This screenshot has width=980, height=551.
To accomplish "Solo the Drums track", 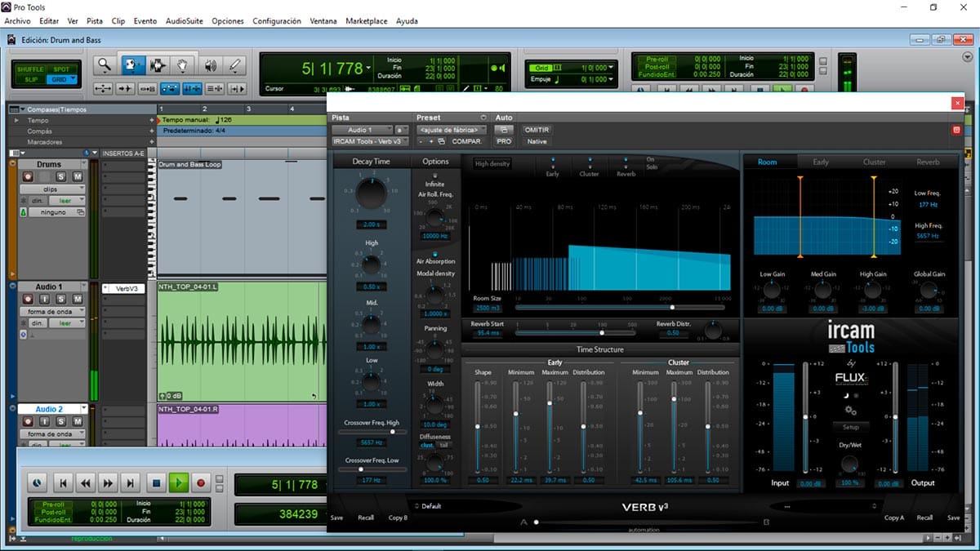I will pyautogui.click(x=60, y=177).
